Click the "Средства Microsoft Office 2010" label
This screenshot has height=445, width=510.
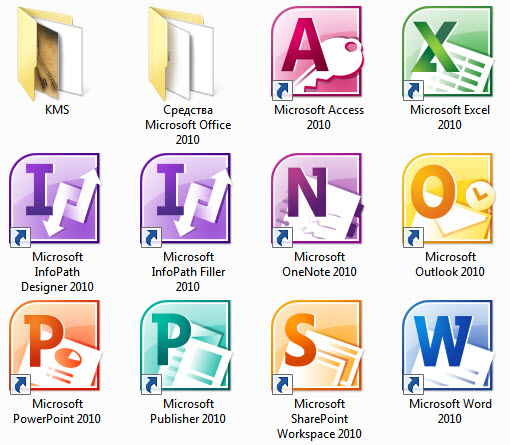pos(188,125)
